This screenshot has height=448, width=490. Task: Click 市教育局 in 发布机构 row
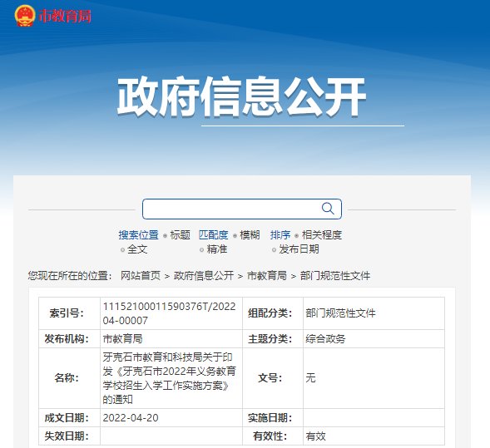pos(122,339)
